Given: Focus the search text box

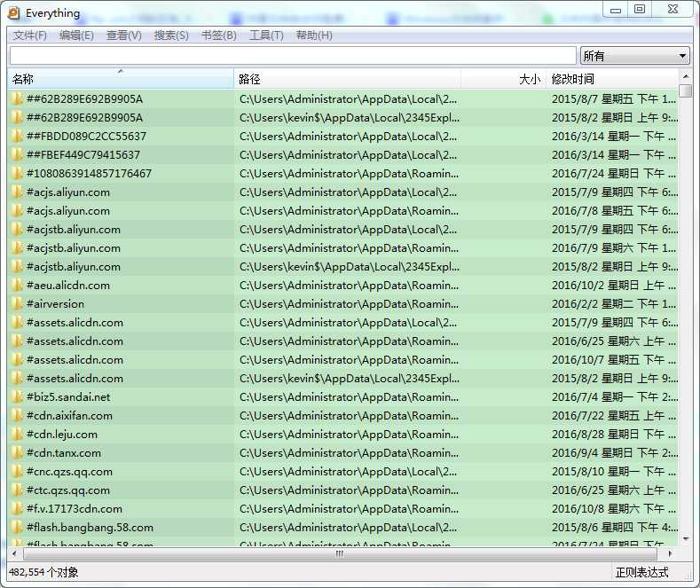Looking at the screenshot, I should click(293, 56).
